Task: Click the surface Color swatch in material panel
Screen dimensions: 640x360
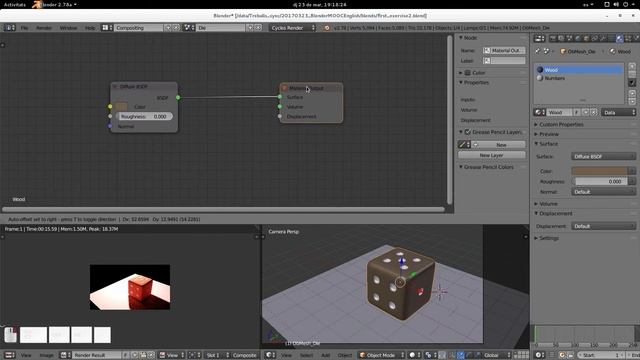Action: [x=599, y=171]
